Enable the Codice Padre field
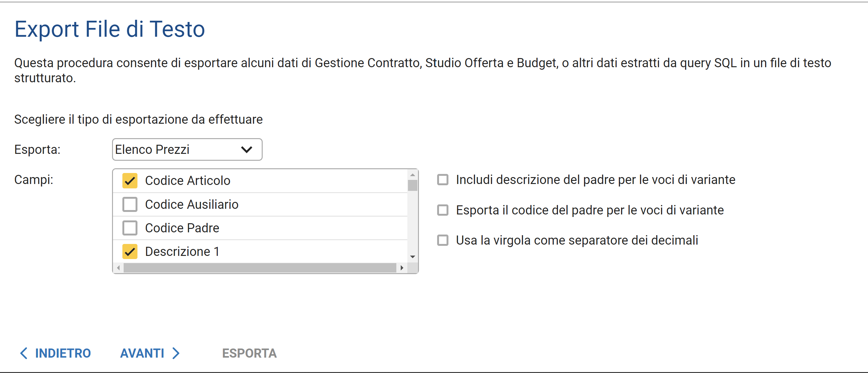The height and width of the screenshot is (373, 868). coord(130,228)
